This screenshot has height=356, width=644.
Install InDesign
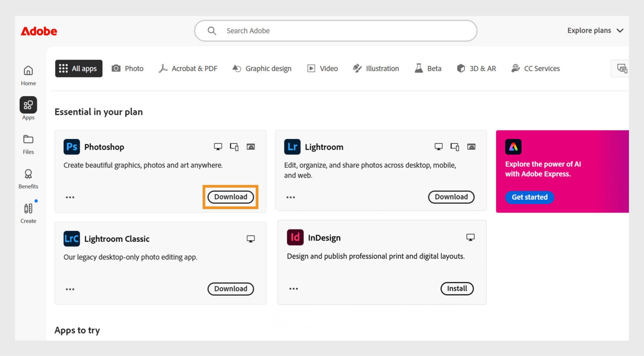click(x=457, y=289)
